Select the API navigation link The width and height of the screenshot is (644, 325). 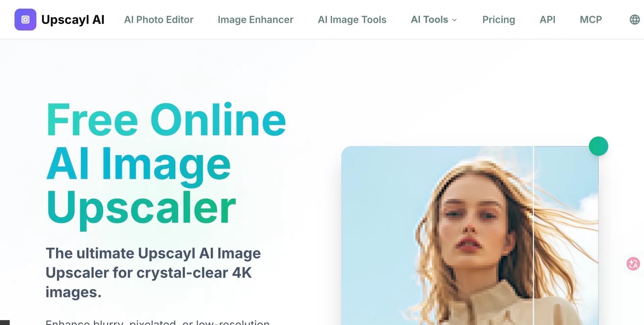pyautogui.click(x=547, y=19)
